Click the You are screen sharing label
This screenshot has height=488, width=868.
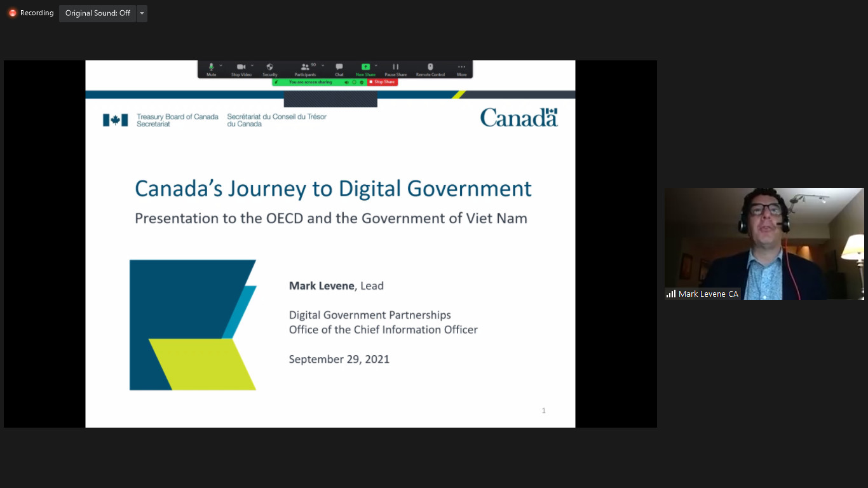coord(311,82)
